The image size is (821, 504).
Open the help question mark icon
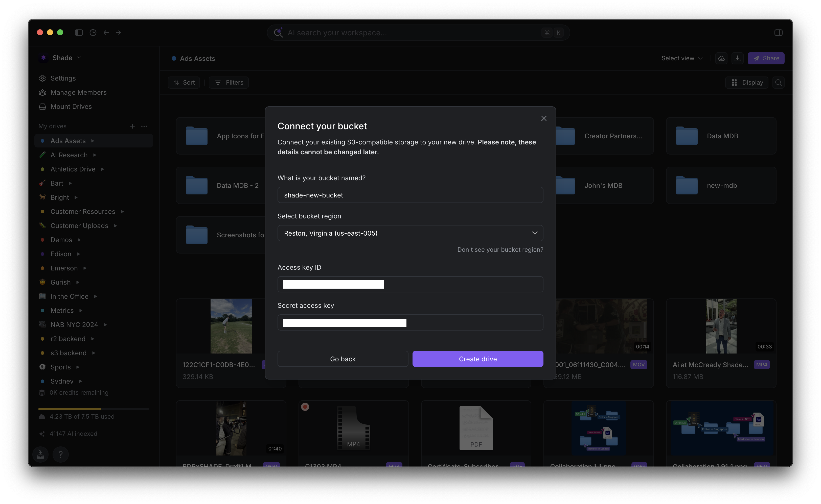point(60,454)
